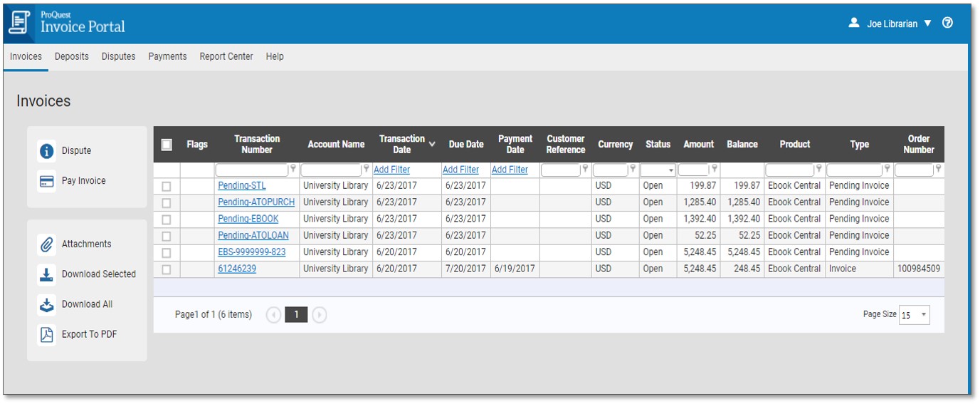Click the Download Selected icon
This screenshot has width=980, height=404.
[x=47, y=274]
